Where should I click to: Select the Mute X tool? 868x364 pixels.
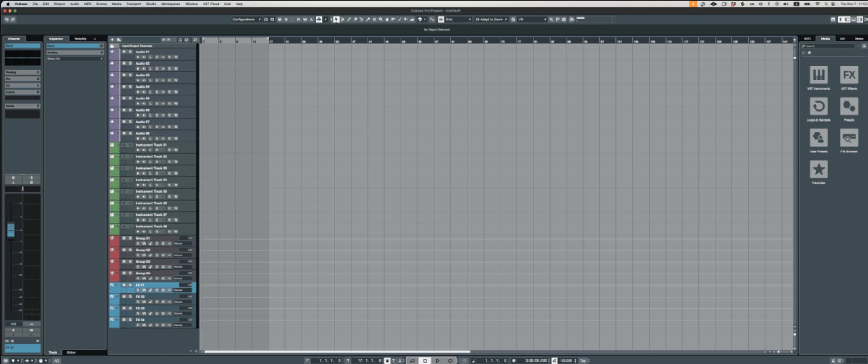tap(374, 19)
